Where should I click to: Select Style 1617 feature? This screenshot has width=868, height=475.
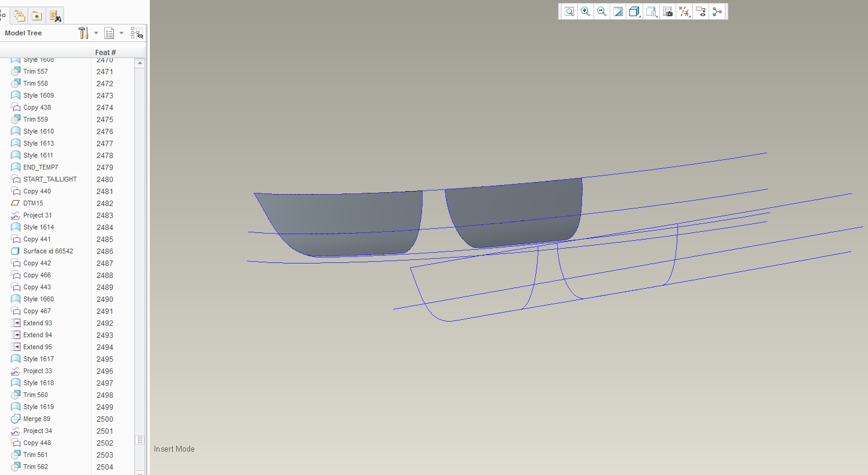tap(38, 359)
